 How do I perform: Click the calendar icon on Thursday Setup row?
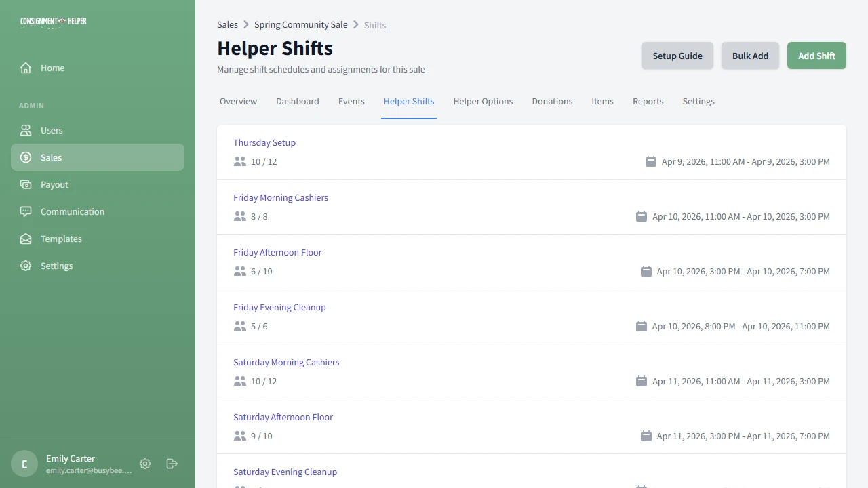pyautogui.click(x=651, y=161)
